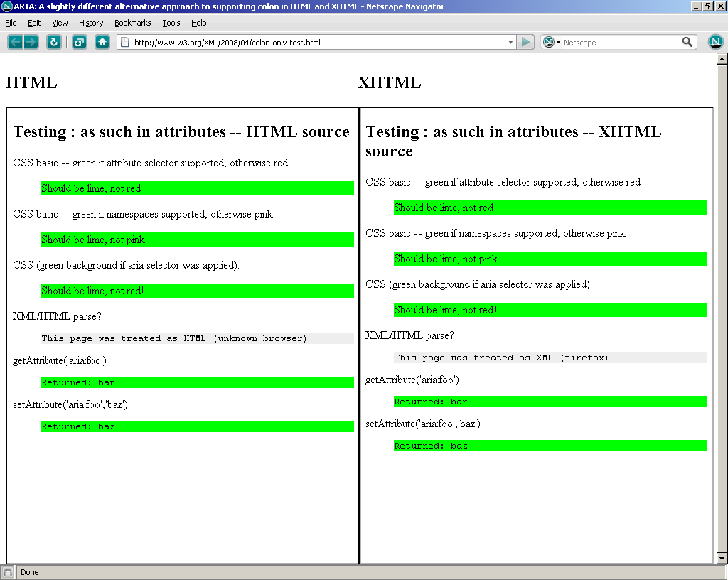Click the Netscape throbber logo

pyautogui.click(x=715, y=42)
